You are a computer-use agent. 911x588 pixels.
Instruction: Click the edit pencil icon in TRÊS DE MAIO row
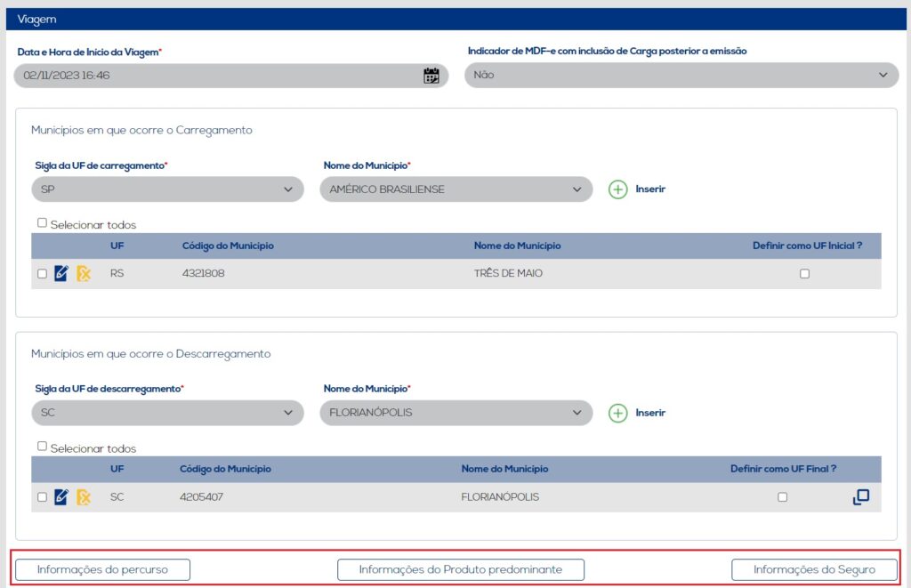[61, 273]
